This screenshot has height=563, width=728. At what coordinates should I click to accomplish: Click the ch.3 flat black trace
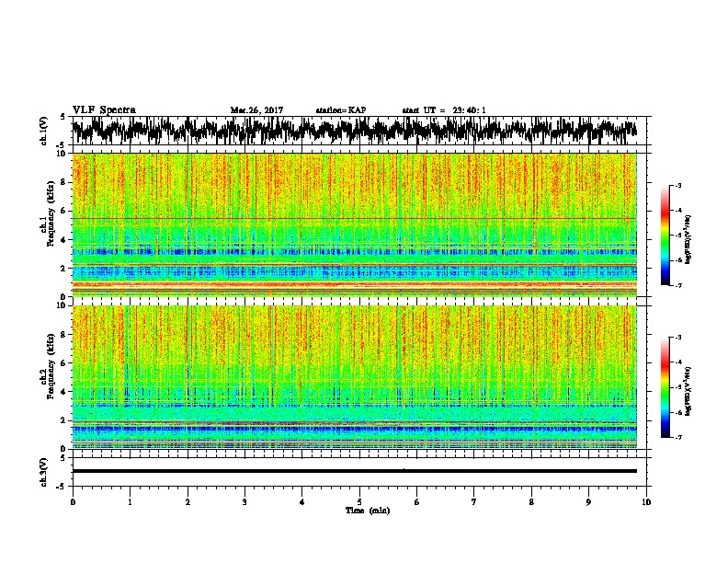coord(355,471)
